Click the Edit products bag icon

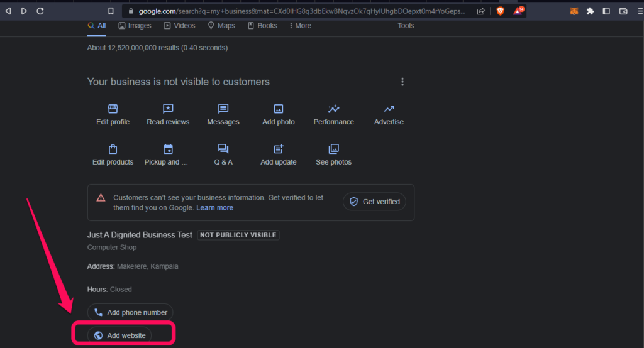click(113, 148)
